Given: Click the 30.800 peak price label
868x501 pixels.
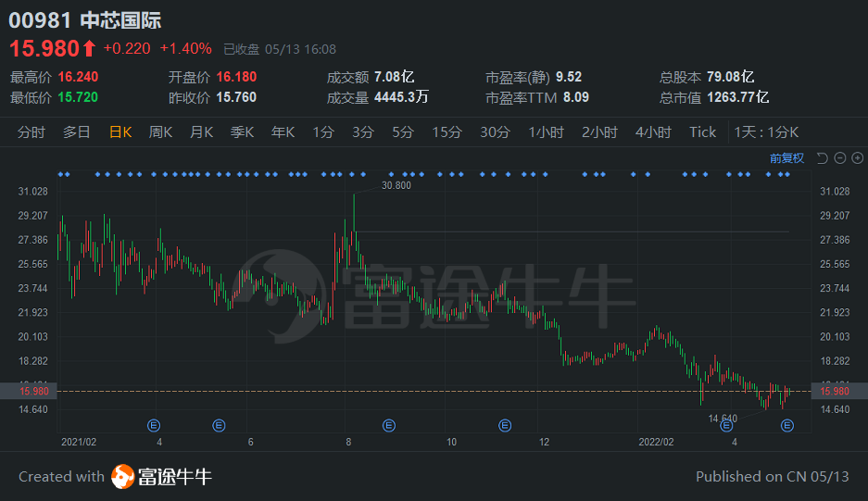Looking at the screenshot, I should tap(396, 185).
